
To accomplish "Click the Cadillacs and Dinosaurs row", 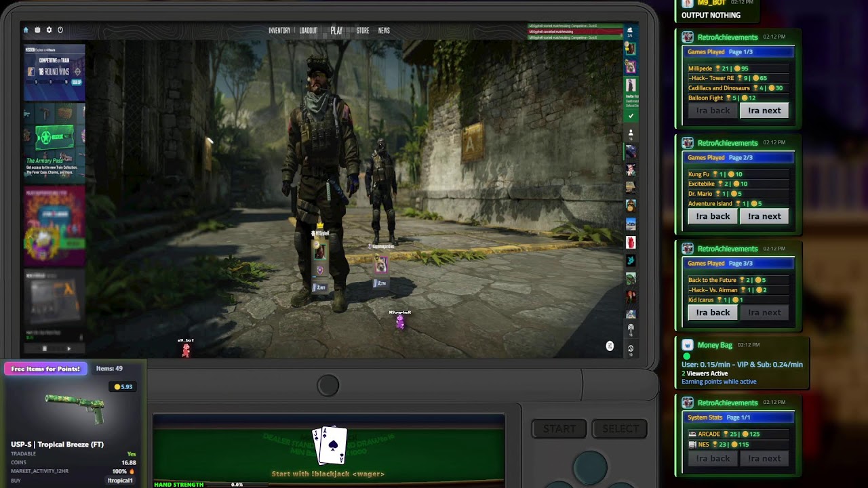I will coord(738,88).
